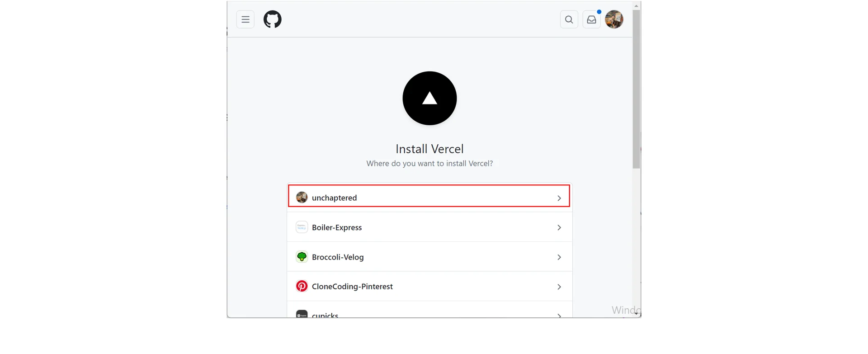Pick Broccoli-Velog organization name

click(338, 257)
